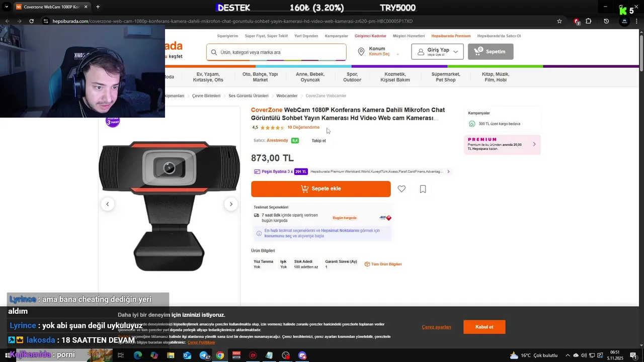This screenshot has width=644, height=362.
Task: Go to Webcamler breadcrumb
Action: tap(287, 96)
